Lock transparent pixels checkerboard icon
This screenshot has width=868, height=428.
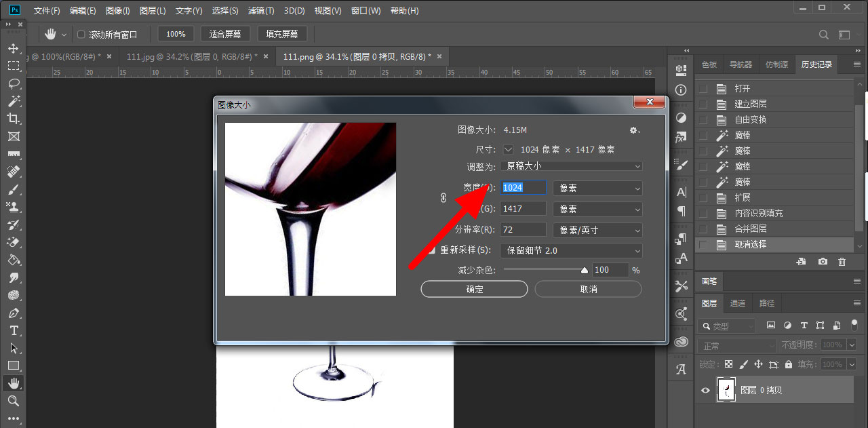(x=728, y=364)
